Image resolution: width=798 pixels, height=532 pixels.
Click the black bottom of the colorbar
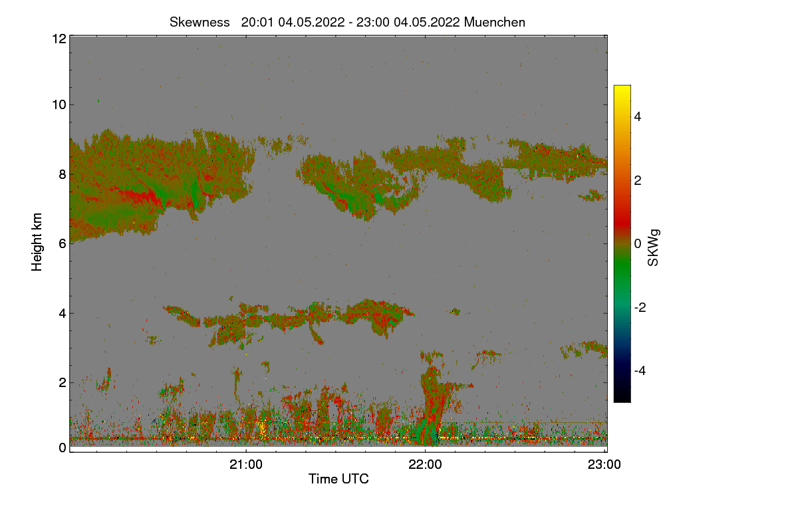[622, 396]
